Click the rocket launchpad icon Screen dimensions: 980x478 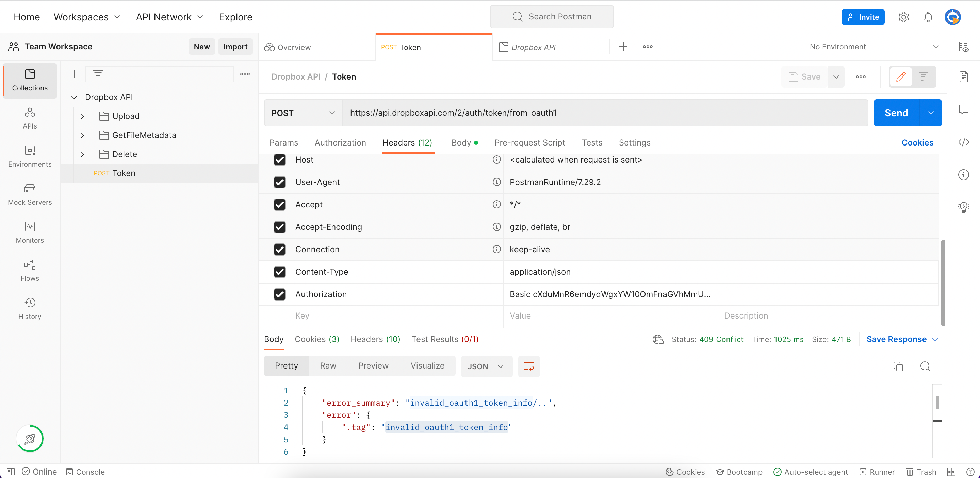(x=30, y=439)
